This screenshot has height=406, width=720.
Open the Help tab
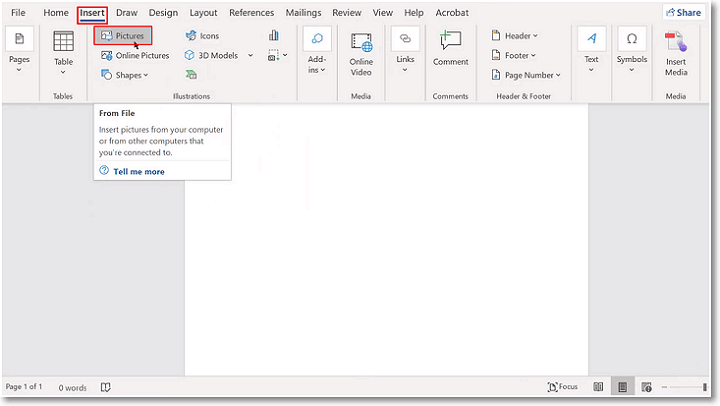(414, 13)
